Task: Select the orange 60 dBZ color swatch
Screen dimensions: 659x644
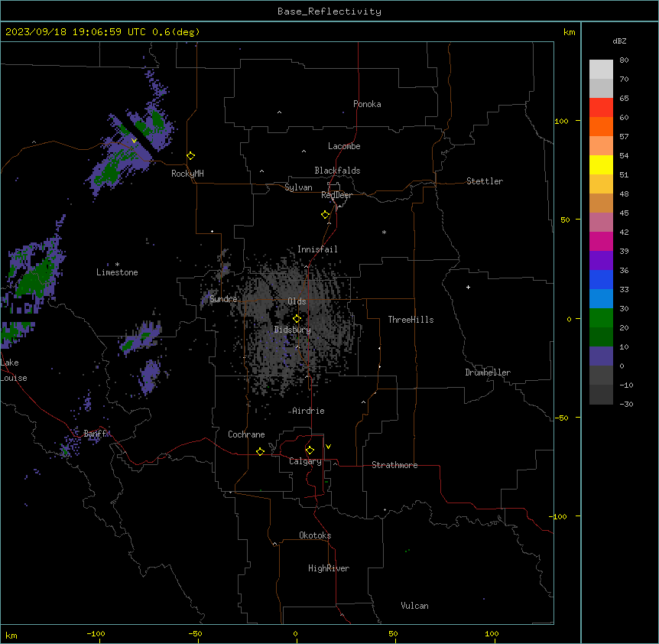Action: tap(601, 126)
